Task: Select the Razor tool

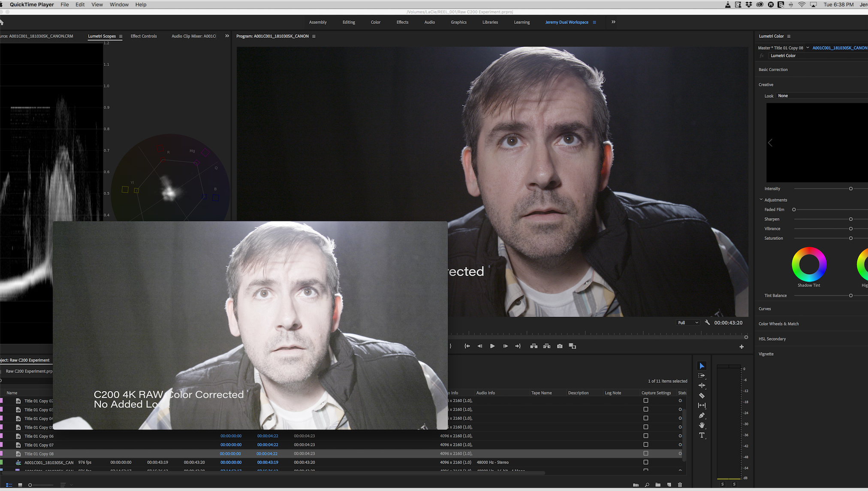Action: click(x=702, y=395)
